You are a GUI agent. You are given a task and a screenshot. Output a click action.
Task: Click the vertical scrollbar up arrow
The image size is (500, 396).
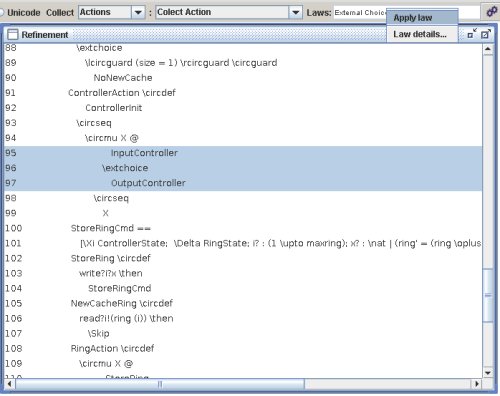488,49
